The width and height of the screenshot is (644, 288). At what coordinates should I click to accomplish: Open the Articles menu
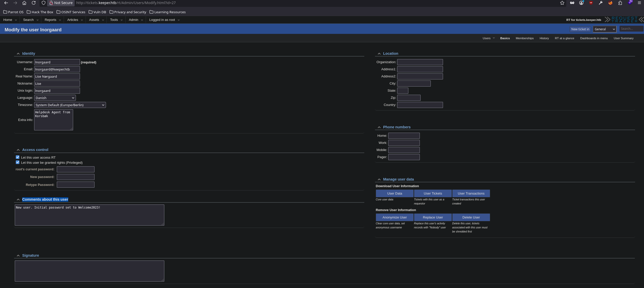75,20
